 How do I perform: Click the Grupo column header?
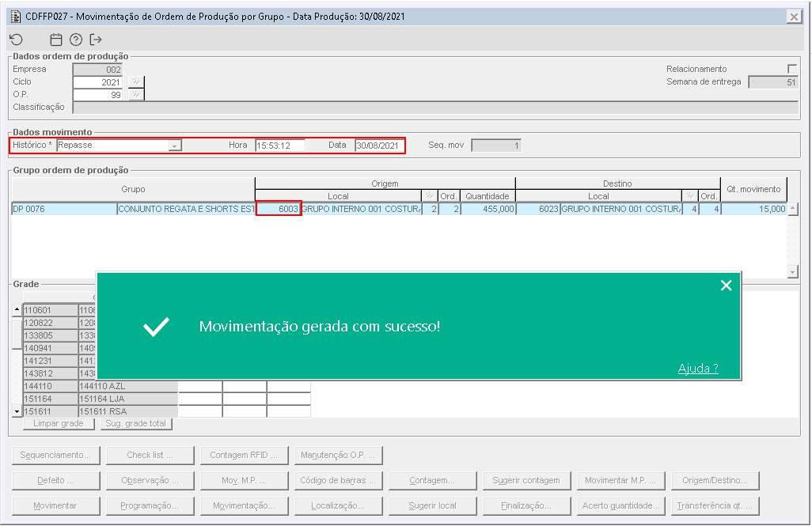pos(133,190)
